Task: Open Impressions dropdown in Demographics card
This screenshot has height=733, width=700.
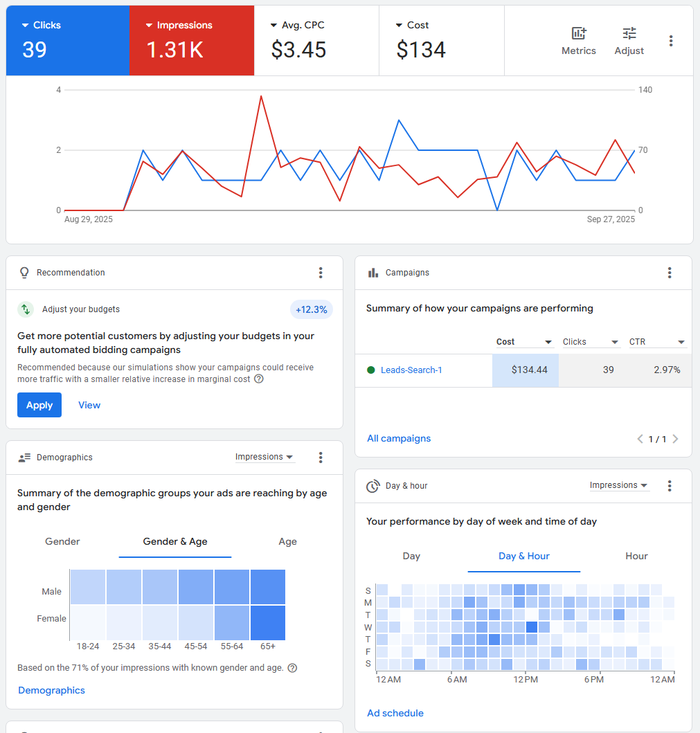Action: pos(264,458)
